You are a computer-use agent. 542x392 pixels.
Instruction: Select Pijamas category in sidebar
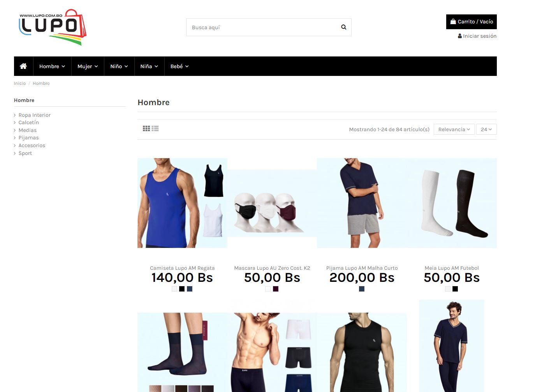coord(28,137)
